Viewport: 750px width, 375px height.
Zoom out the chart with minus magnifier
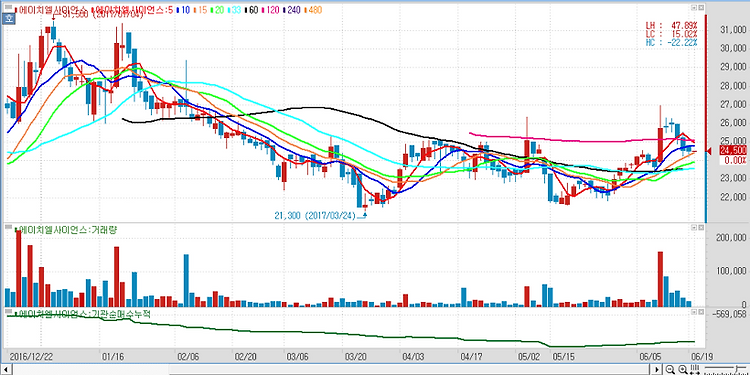tap(671, 369)
